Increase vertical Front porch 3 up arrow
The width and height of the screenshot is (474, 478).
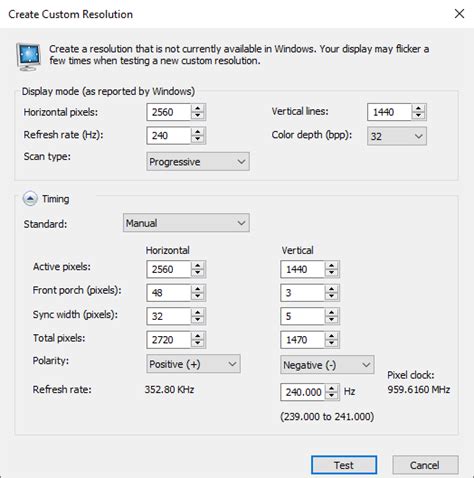332,289
